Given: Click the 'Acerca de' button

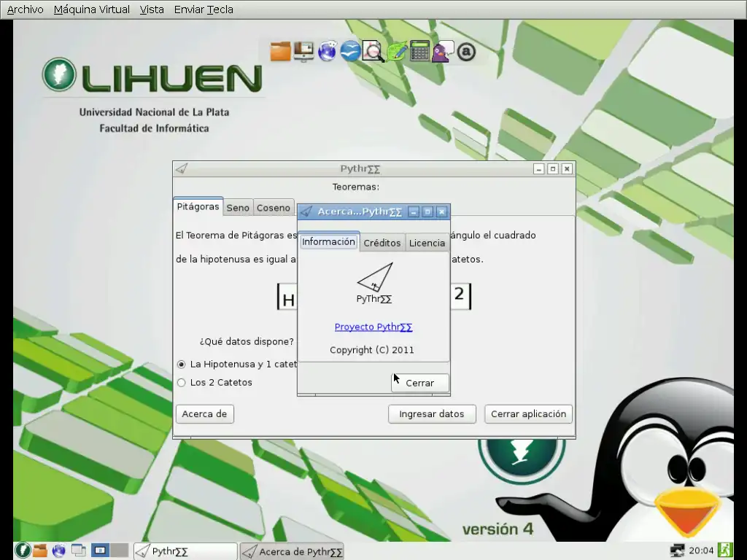Looking at the screenshot, I should pos(204,414).
